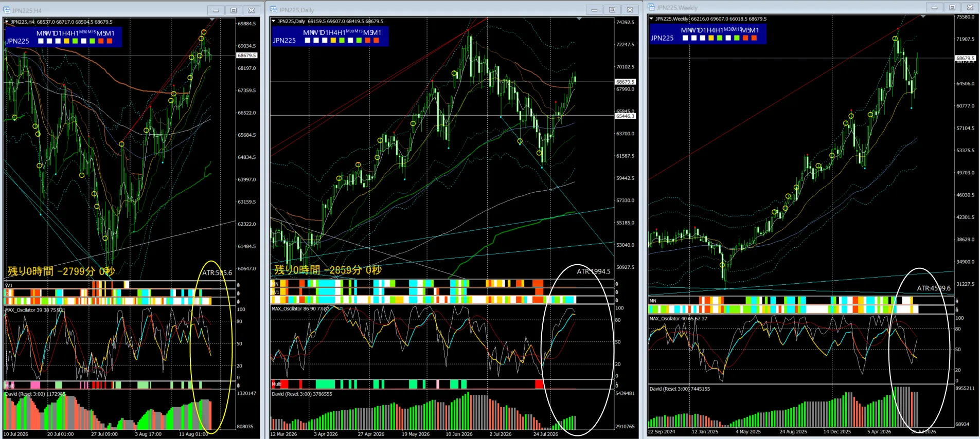
Task: Click the 22 Sep 2024 date on the Weekly time axis
Action: point(662,432)
